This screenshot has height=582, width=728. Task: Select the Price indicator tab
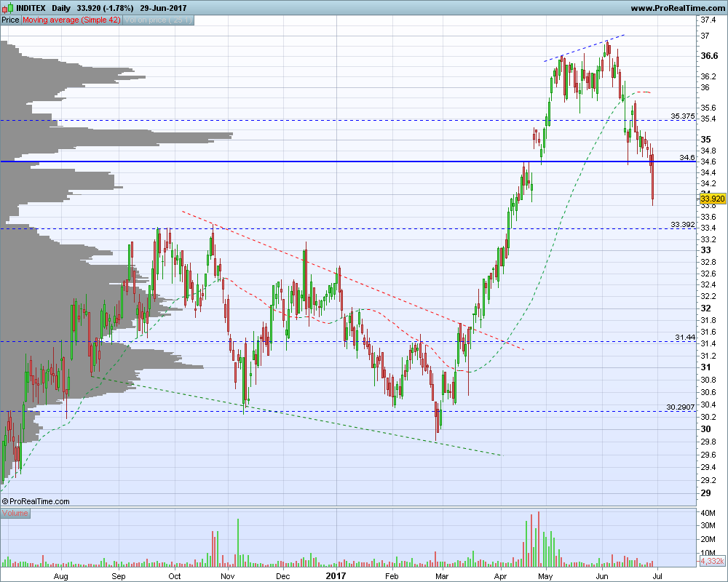(10, 20)
